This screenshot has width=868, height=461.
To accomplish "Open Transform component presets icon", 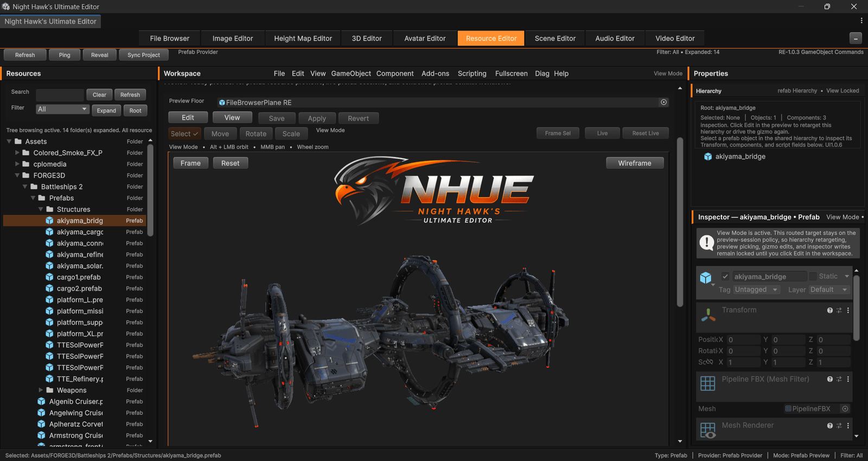I will pos(839,310).
